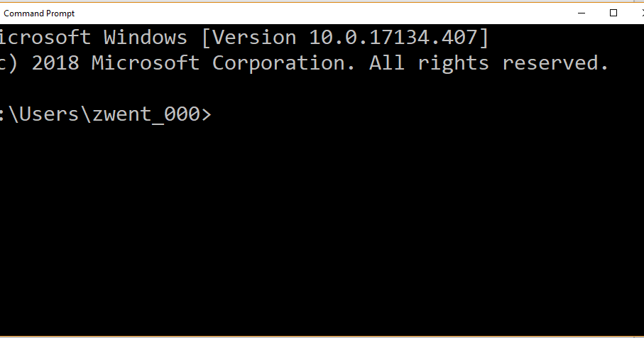Click the empty black console area below the prompt
644x338 pixels.
pos(322,230)
